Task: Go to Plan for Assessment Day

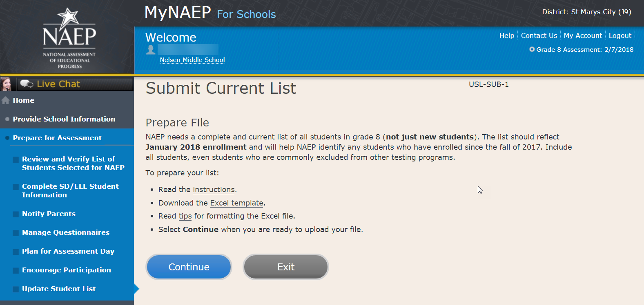Action: click(x=68, y=251)
